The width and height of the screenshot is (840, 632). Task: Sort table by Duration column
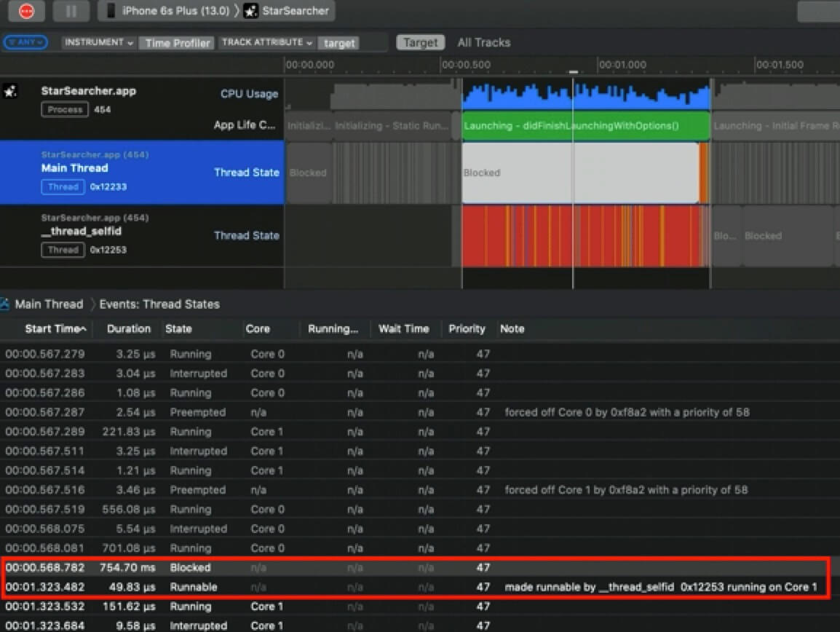click(x=129, y=329)
